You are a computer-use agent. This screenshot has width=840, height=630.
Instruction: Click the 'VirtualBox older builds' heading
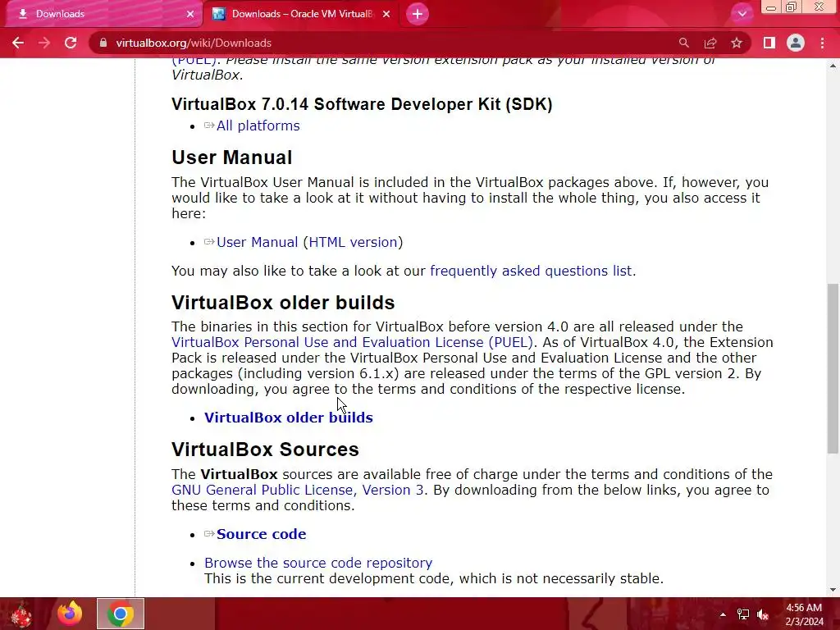[x=283, y=303]
